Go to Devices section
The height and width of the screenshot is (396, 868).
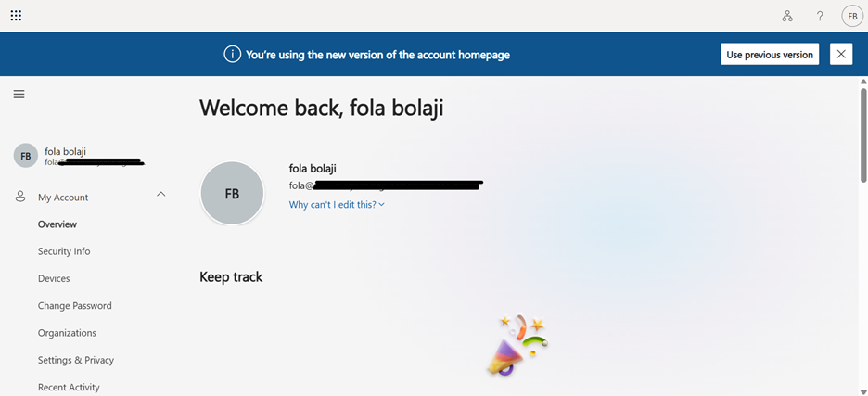pyautogui.click(x=54, y=278)
